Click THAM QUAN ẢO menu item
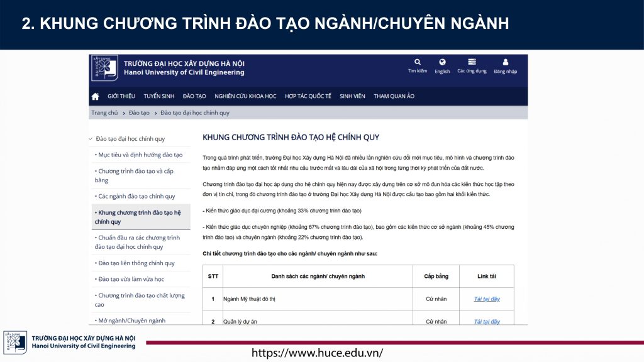 [394, 96]
